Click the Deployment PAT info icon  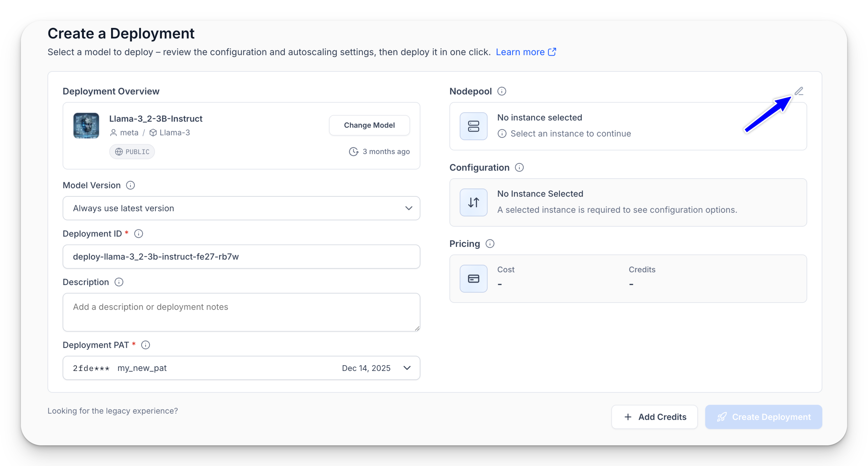point(145,345)
